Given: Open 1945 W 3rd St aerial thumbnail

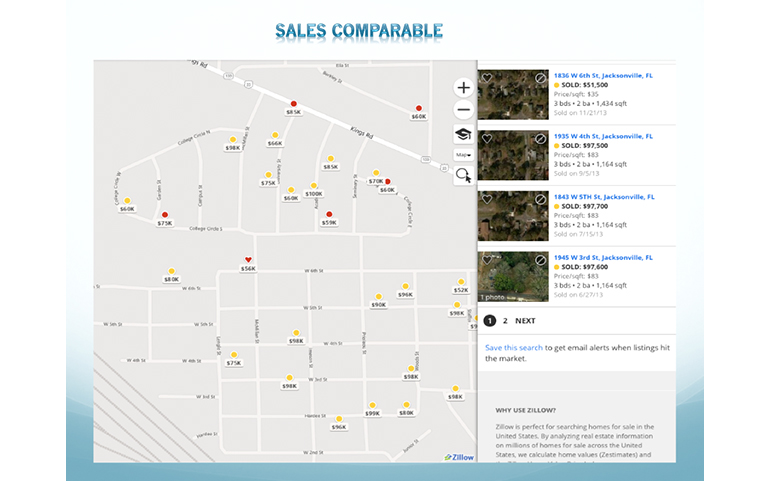Looking at the screenshot, I should pos(513,276).
